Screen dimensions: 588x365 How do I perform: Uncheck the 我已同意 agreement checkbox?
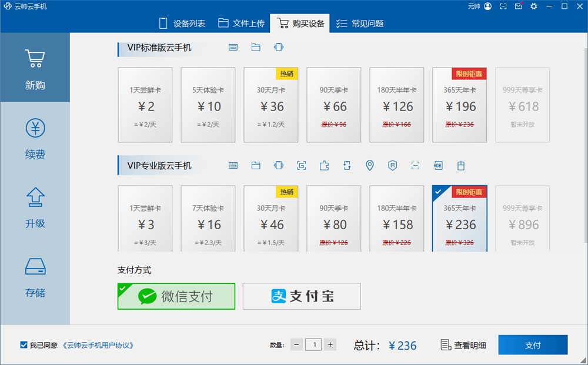pyautogui.click(x=24, y=345)
